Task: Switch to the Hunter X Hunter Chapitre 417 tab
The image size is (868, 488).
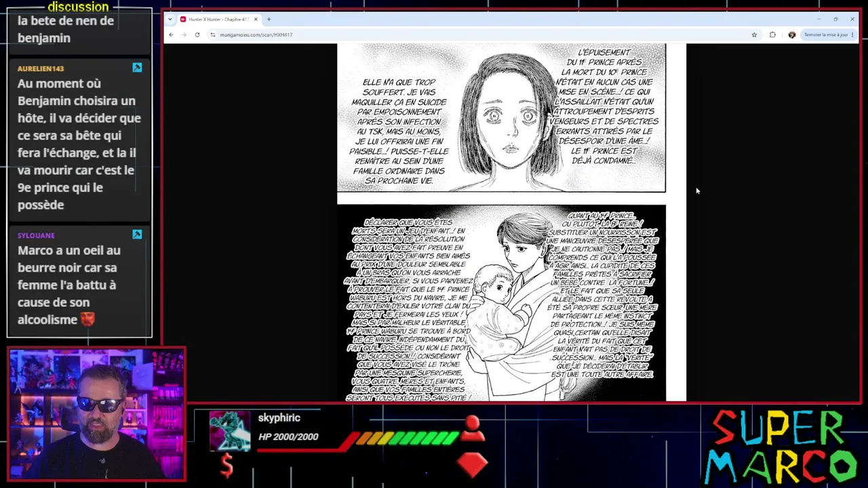Action: [x=218, y=19]
